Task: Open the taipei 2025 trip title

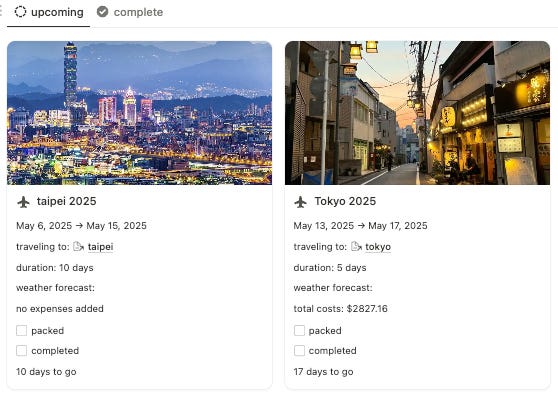Action: 67,201
